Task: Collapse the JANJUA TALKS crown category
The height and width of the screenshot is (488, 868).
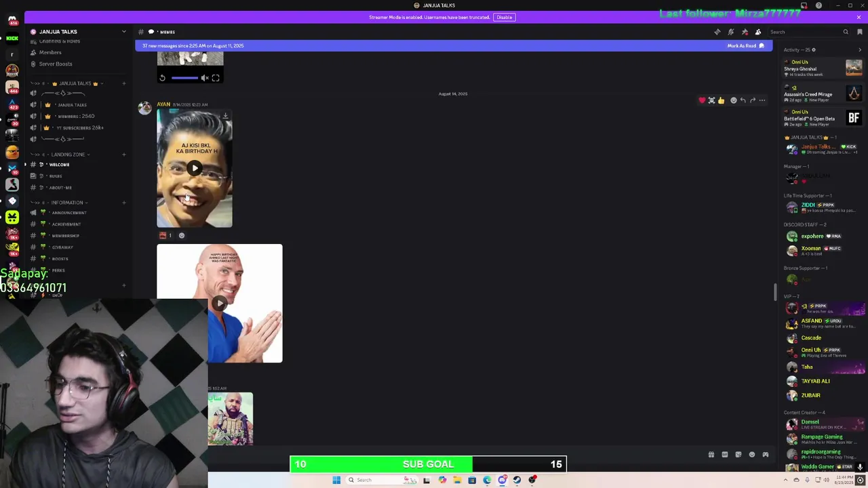Action: click(75, 83)
